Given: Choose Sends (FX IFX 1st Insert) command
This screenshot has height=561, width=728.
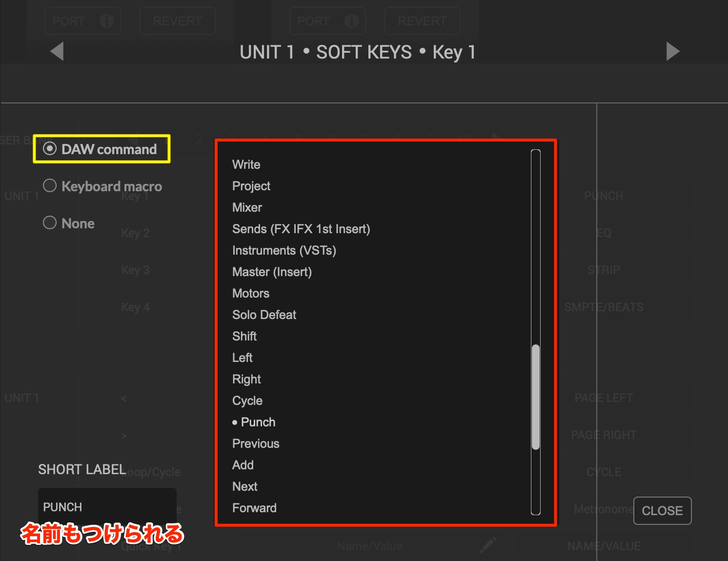Looking at the screenshot, I should (301, 229).
